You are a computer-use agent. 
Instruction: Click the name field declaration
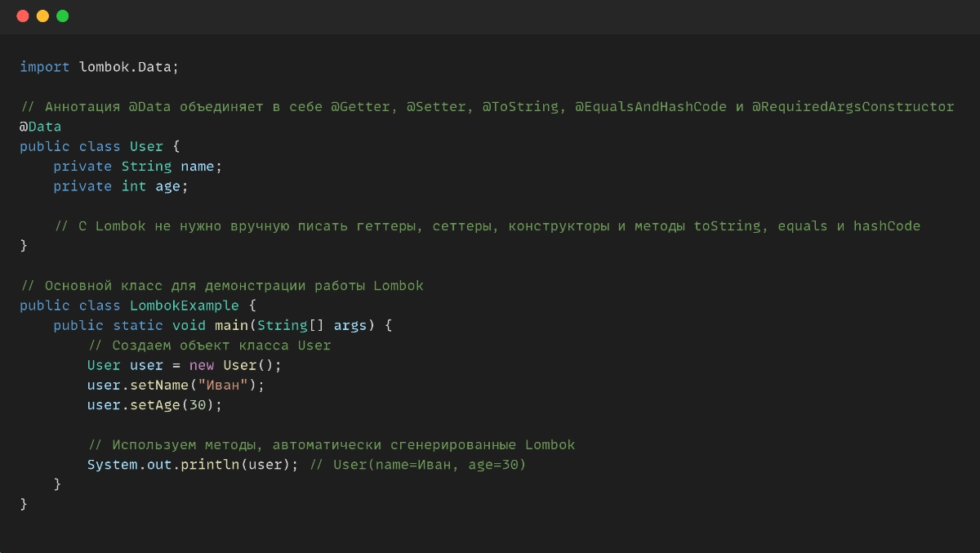[x=198, y=167]
